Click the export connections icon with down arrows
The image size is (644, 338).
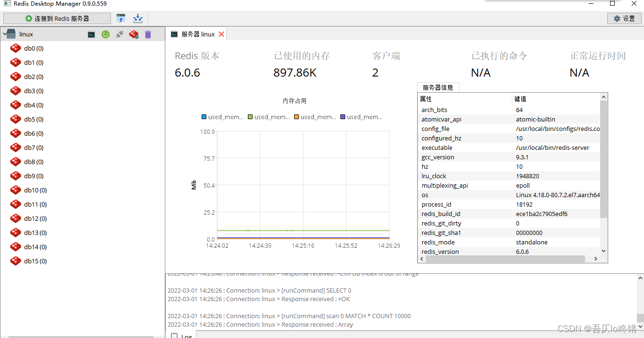pyautogui.click(x=137, y=18)
